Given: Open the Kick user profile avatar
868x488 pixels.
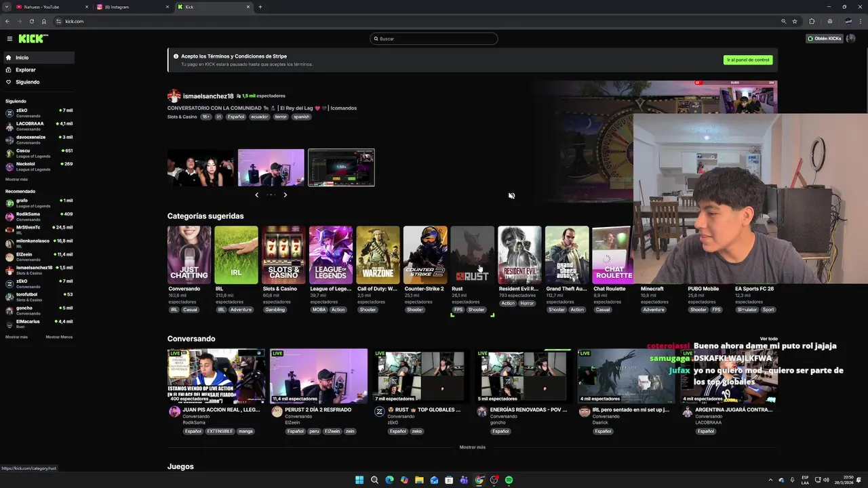Looking at the screenshot, I should click(850, 39).
